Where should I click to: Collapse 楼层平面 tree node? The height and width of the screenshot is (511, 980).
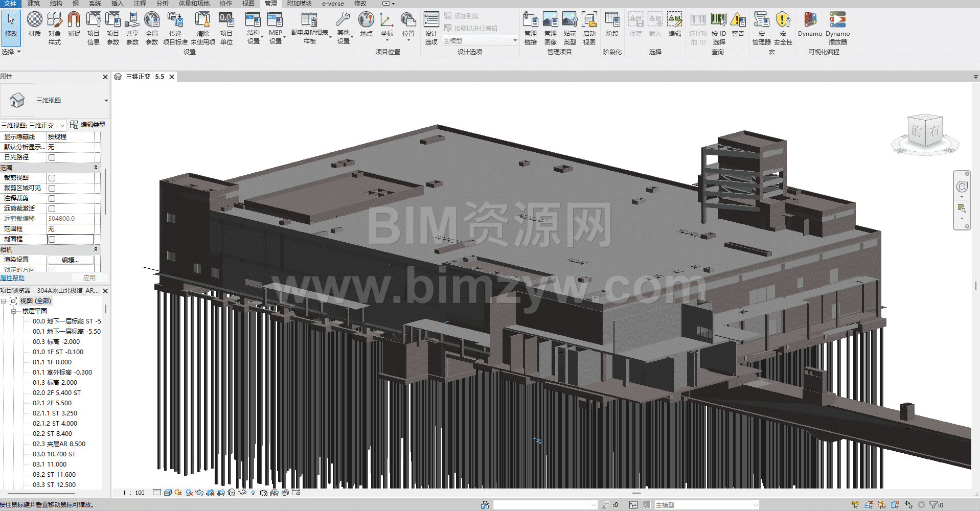tap(13, 311)
